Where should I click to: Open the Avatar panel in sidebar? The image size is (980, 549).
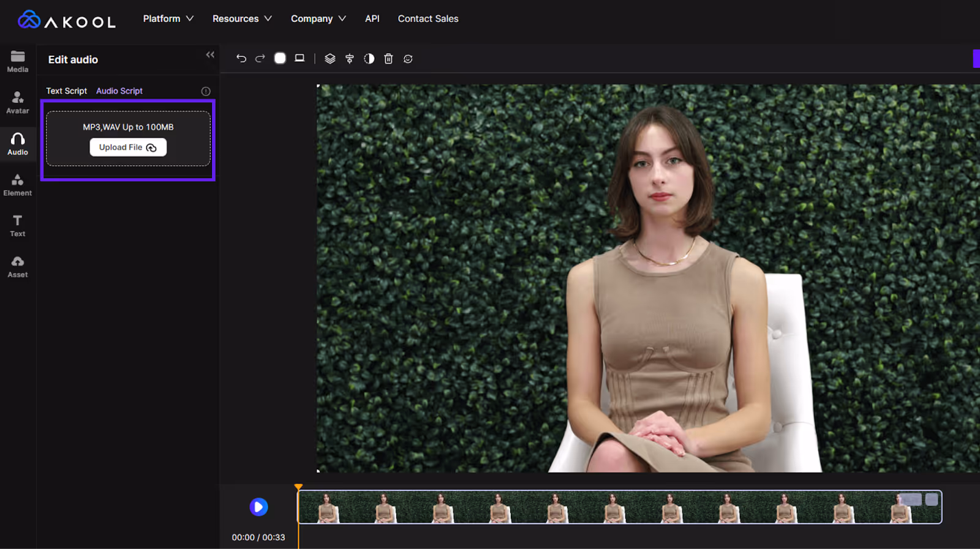18,102
